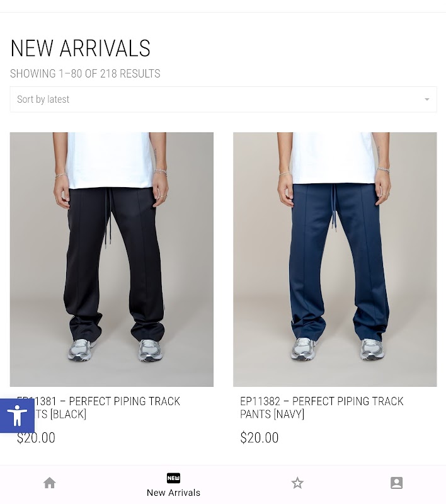Image resolution: width=446 pixels, height=504 pixels.
Task: Tap the Home icon in bottom bar
Action: click(x=50, y=483)
